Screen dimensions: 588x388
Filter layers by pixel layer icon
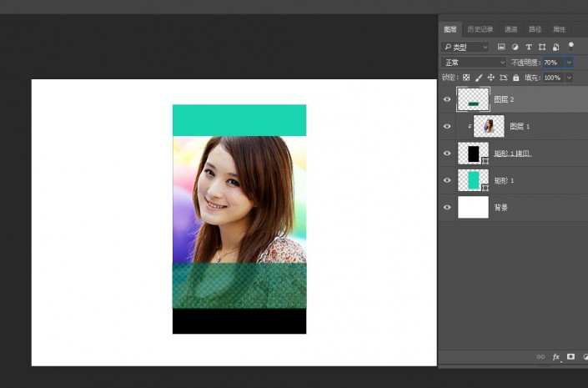501,47
